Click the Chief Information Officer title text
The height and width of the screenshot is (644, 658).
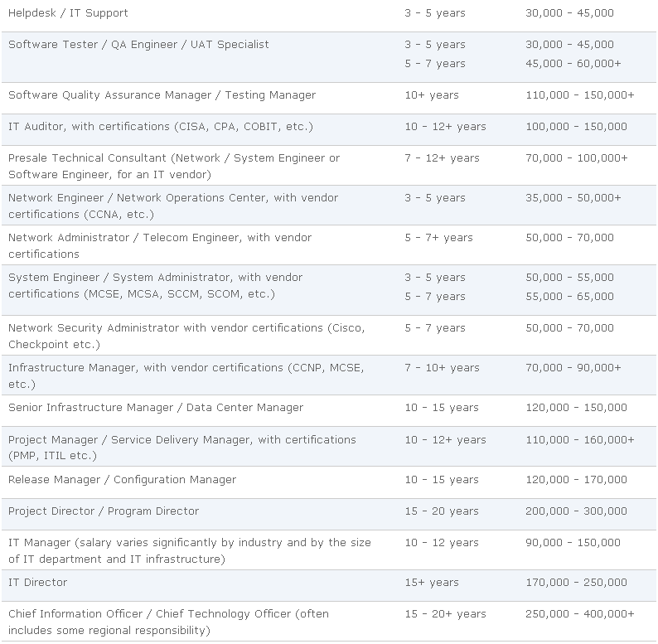[168, 622]
